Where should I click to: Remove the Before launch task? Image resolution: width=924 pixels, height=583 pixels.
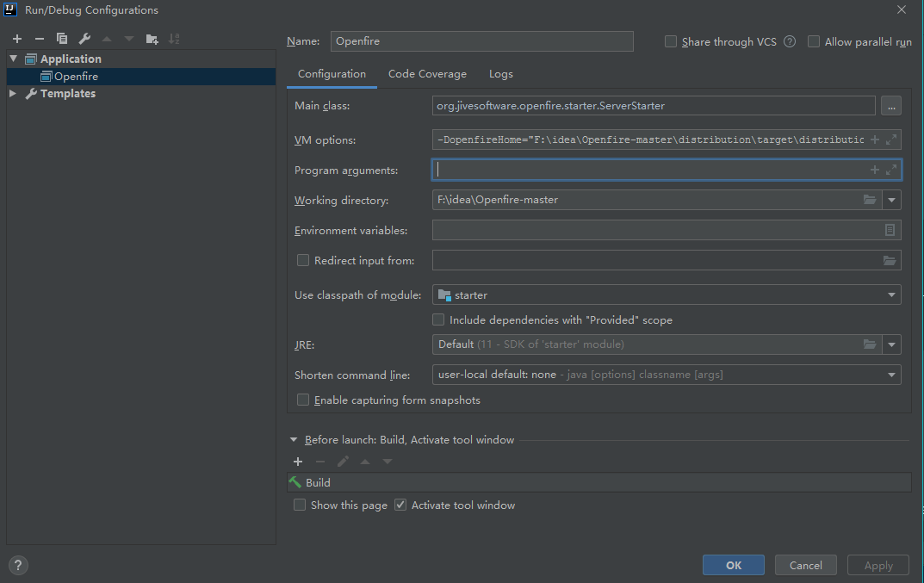(320, 462)
